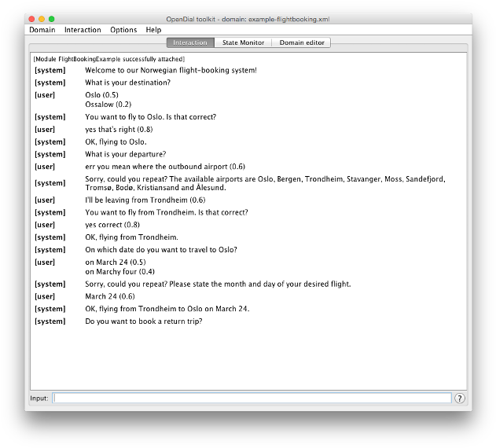The image size is (496, 448).
Task: Click the 'on Marchy four (0.4)' hypothesis line
Action: coord(121,271)
